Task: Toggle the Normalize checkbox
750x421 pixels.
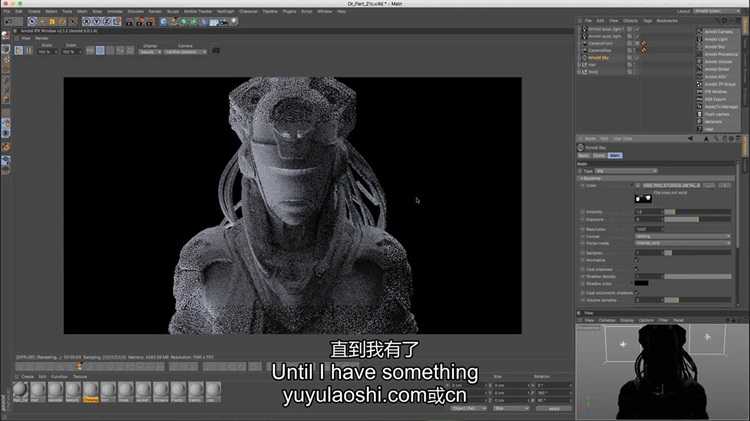Action: [x=637, y=260]
